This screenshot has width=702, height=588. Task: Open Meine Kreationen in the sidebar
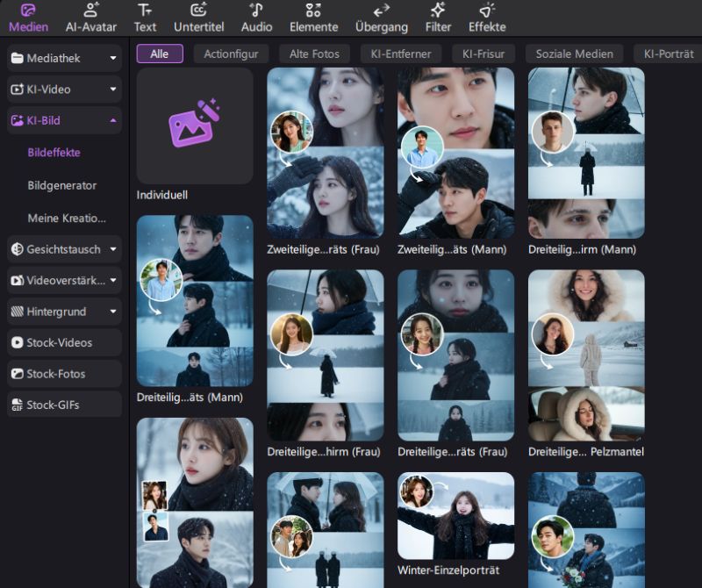(67, 218)
